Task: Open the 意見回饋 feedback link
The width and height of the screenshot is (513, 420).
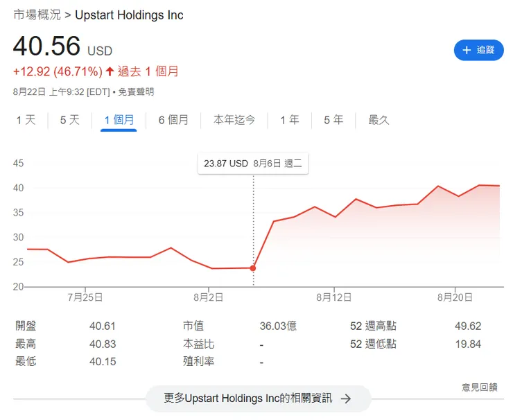Action: click(x=480, y=387)
